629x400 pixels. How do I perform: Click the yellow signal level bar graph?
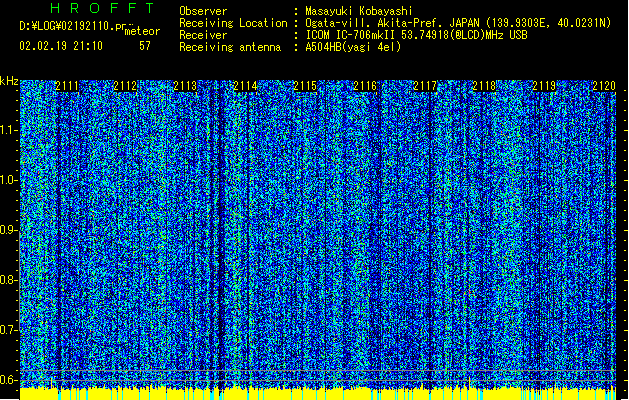pyautogui.click(x=318, y=394)
